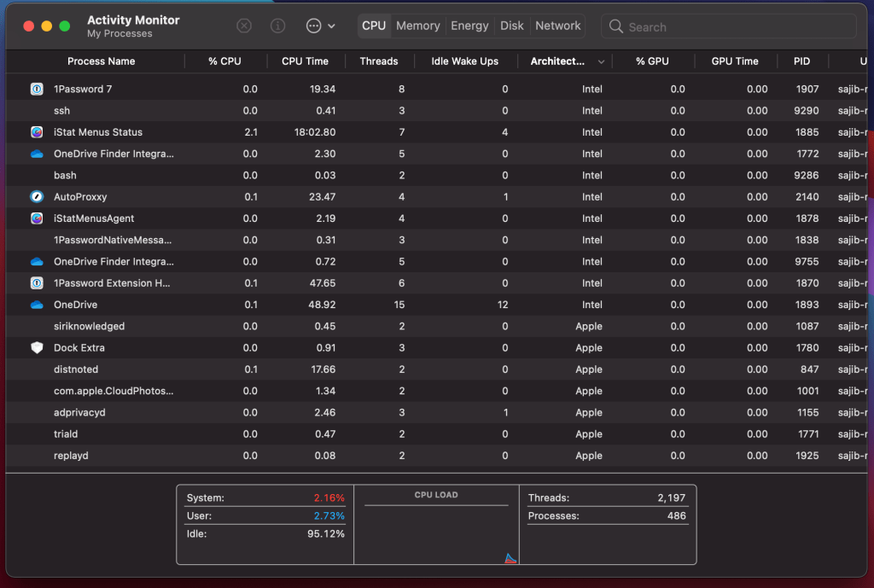The height and width of the screenshot is (588, 874).
Task: Click into the Search field
Action: [729, 26]
